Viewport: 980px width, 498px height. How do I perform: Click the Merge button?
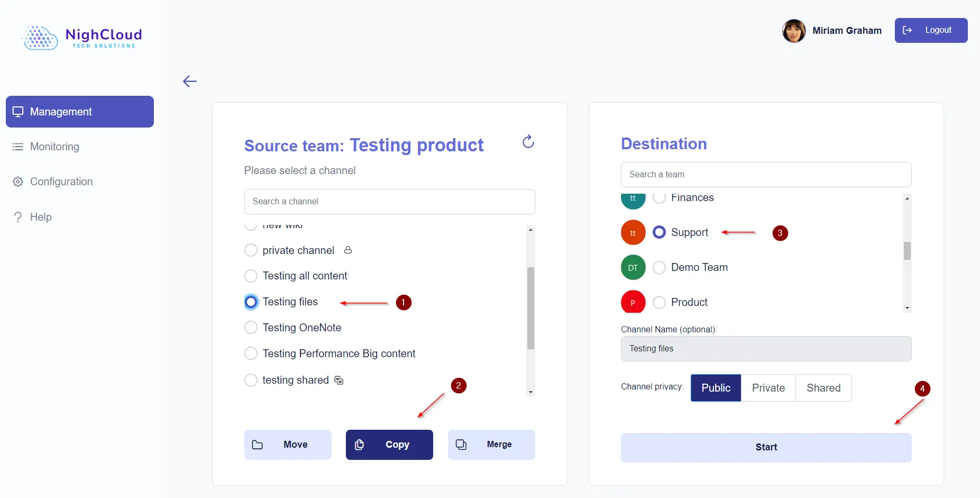click(491, 445)
